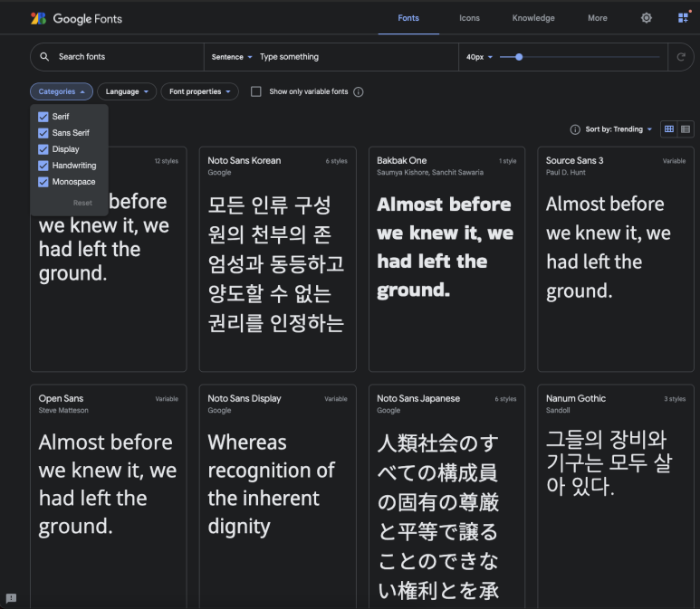Image resolution: width=700 pixels, height=609 pixels.
Task: Open the Language dropdown
Action: pyautogui.click(x=127, y=91)
